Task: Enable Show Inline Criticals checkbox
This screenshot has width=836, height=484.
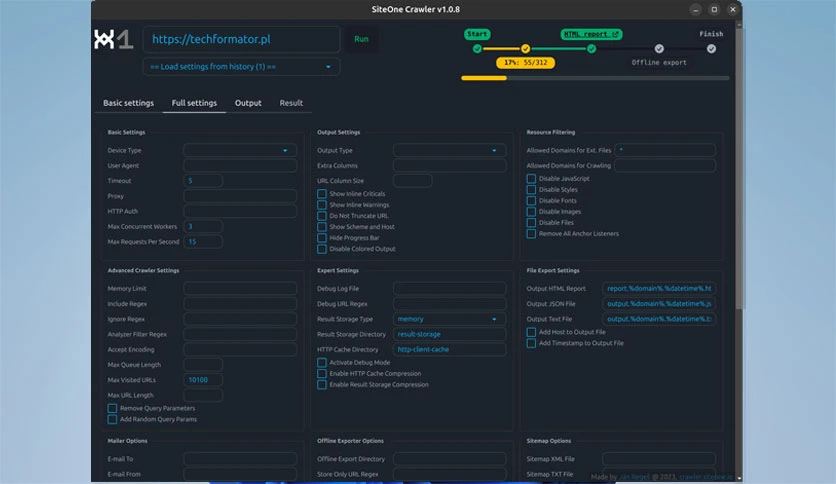Action: coord(321,193)
